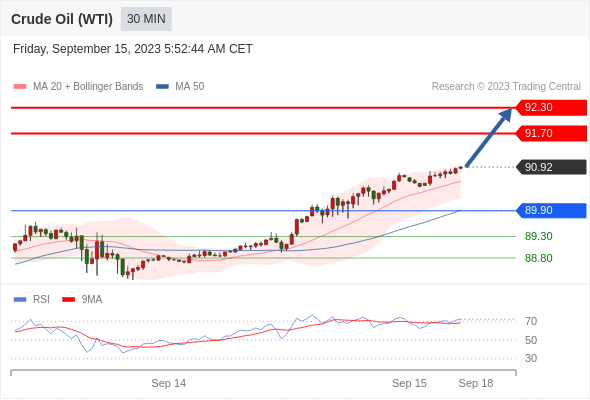The height and width of the screenshot is (400, 590).
Task: Click the 9MA legend label
Action: [x=92, y=300]
